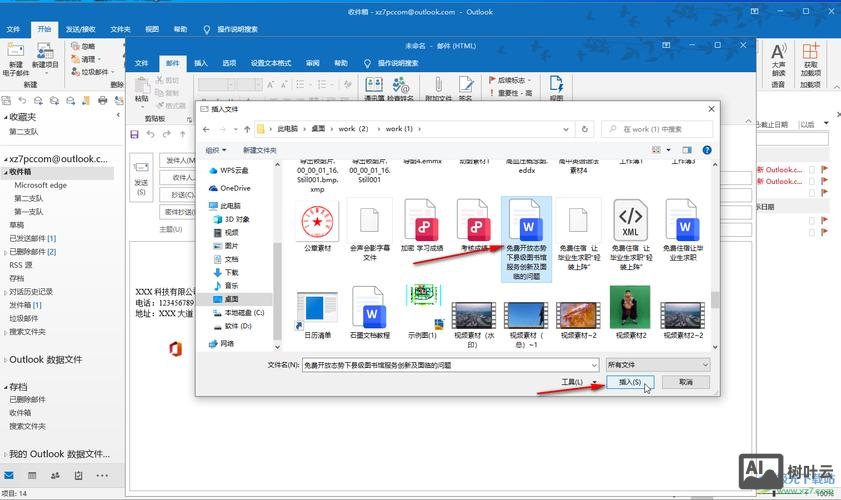Open the file type filter 所有文件 dropdown
This screenshot has height=500, width=841.
[658, 365]
